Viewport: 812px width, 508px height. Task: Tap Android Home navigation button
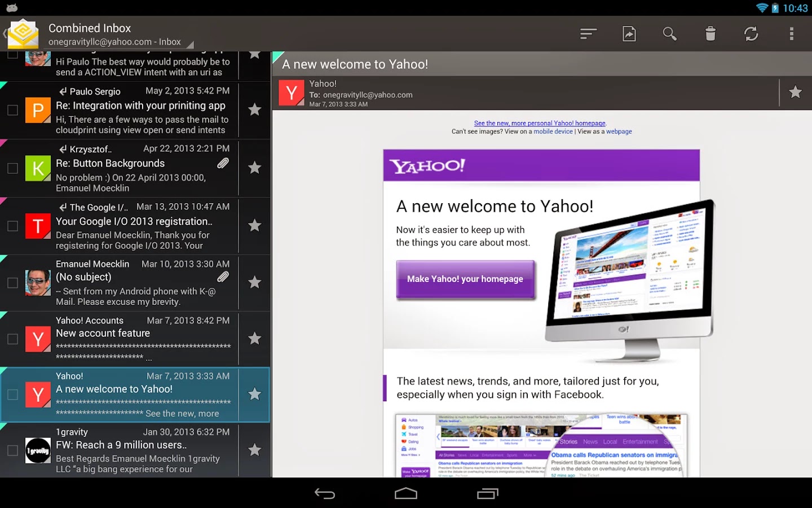tap(406, 494)
